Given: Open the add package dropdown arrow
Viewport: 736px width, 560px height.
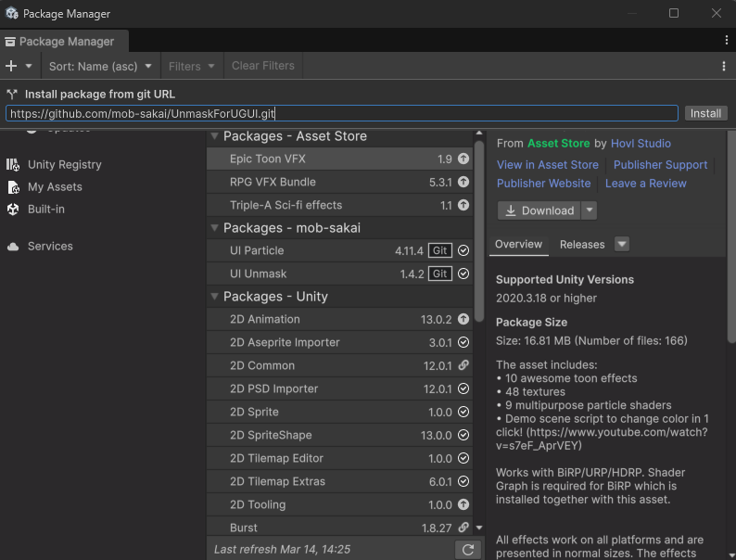Looking at the screenshot, I should (x=29, y=66).
